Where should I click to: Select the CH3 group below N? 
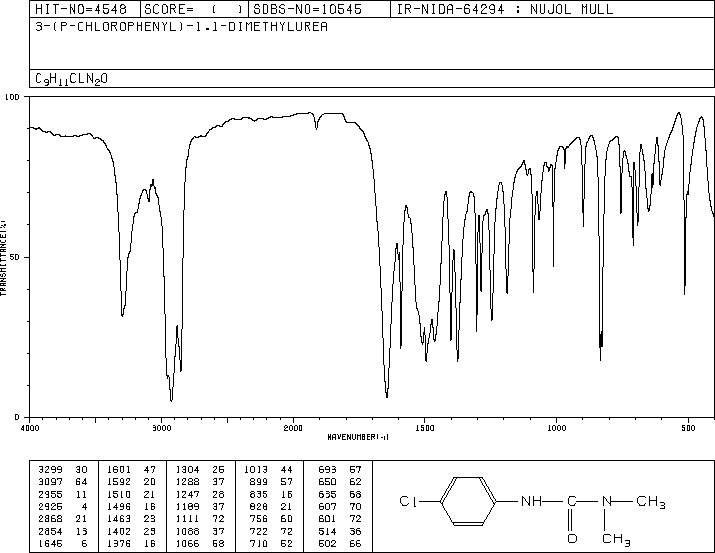coord(616,540)
